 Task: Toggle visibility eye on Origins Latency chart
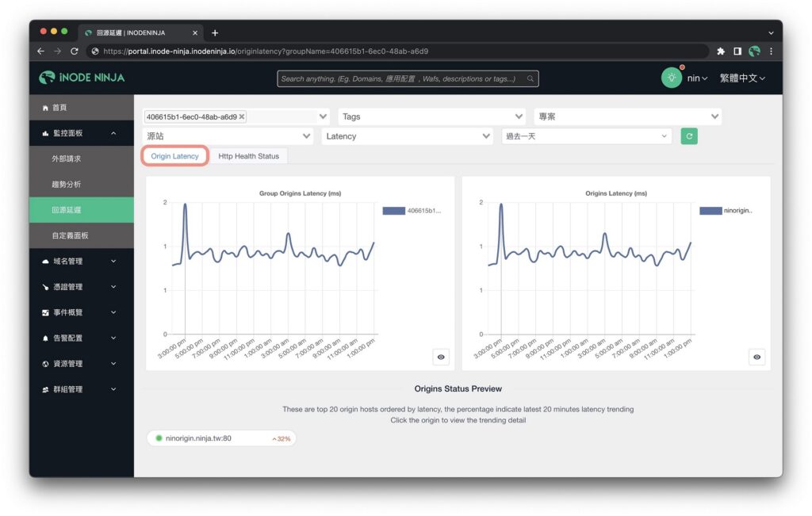(x=756, y=357)
